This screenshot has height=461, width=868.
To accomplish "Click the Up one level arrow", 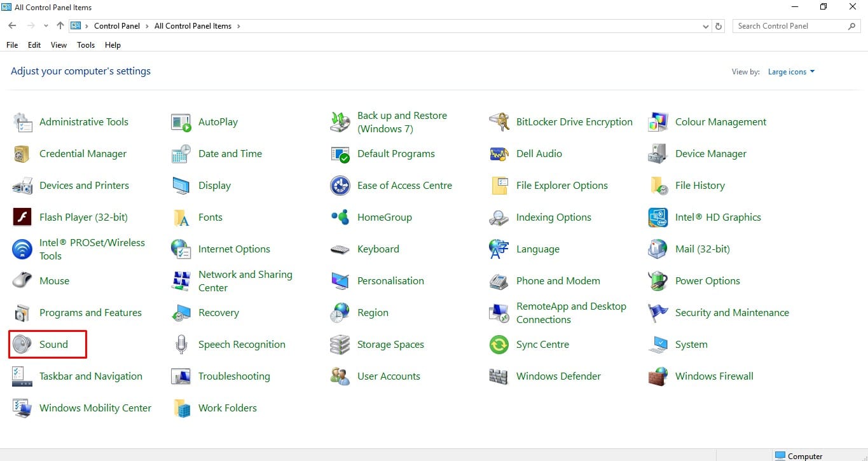I will (x=60, y=26).
